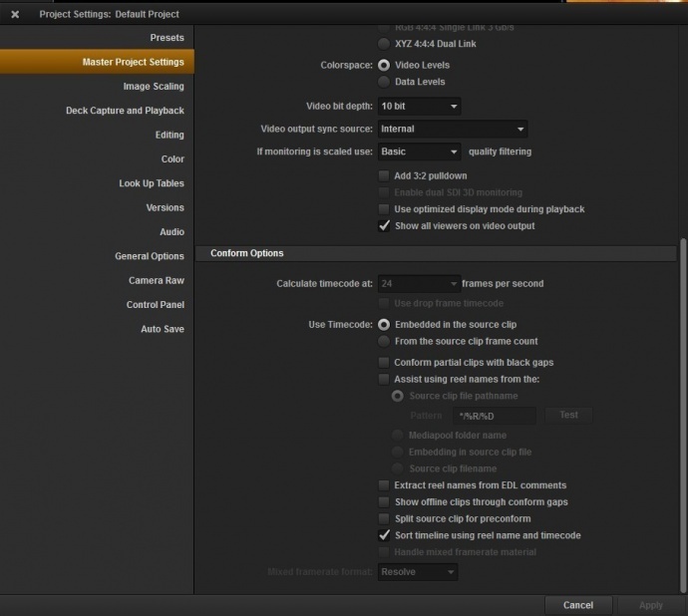The height and width of the screenshot is (616, 688).
Task: Select timecode from source clip frame count
Action: (384, 341)
